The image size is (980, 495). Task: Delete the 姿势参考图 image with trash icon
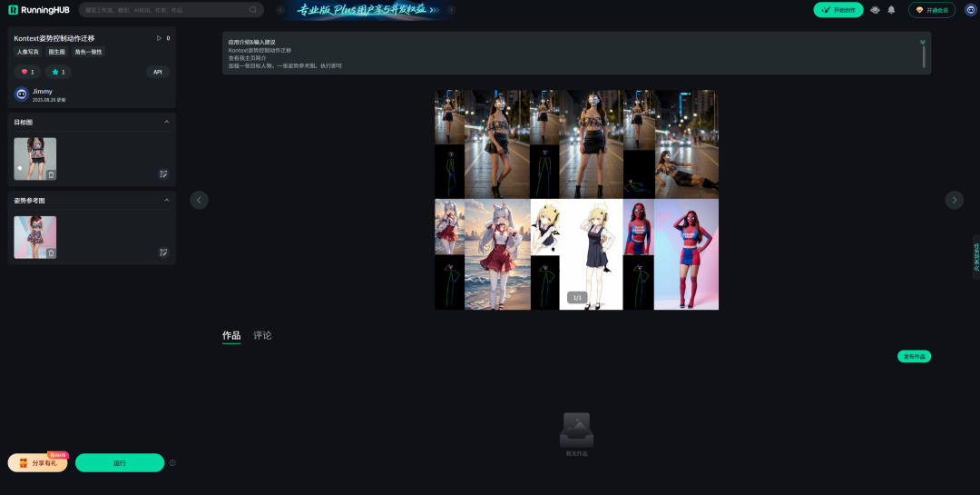(x=51, y=252)
